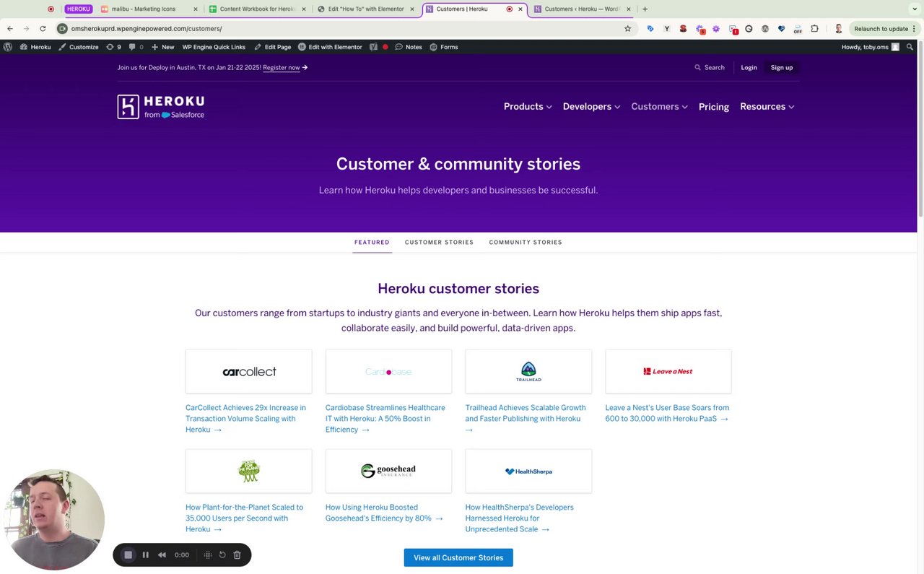924x574 pixels.
Task: Delete the recording with the trash icon
Action: [x=237, y=555]
